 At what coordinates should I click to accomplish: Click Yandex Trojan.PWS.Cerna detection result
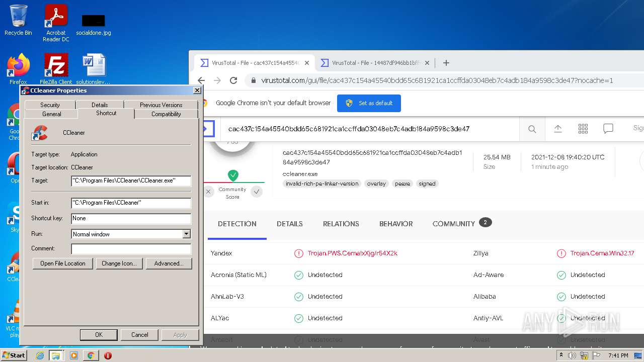pos(352,253)
